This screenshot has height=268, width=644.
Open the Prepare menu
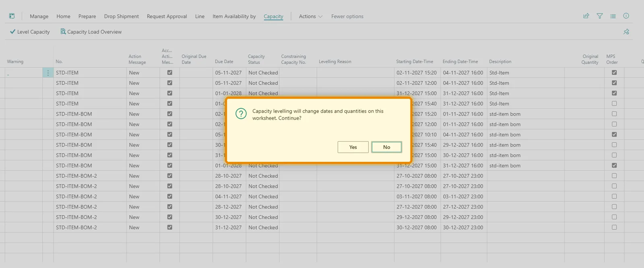tap(87, 16)
